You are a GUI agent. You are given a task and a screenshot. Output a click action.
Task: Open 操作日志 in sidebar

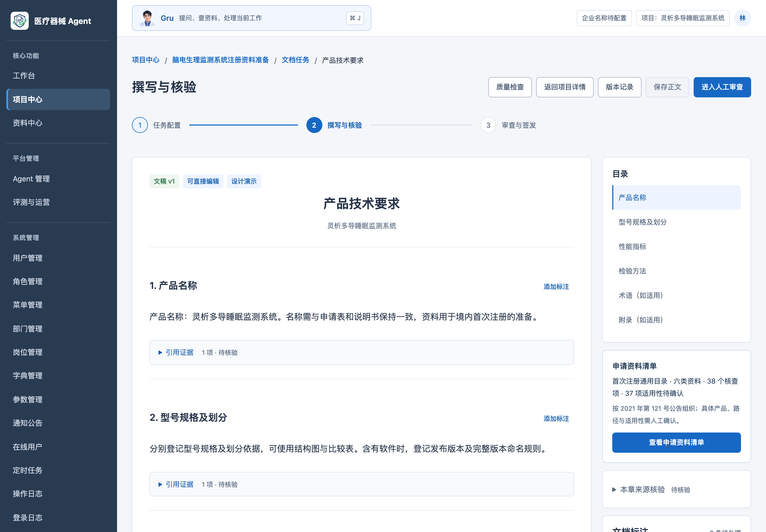[58, 494]
